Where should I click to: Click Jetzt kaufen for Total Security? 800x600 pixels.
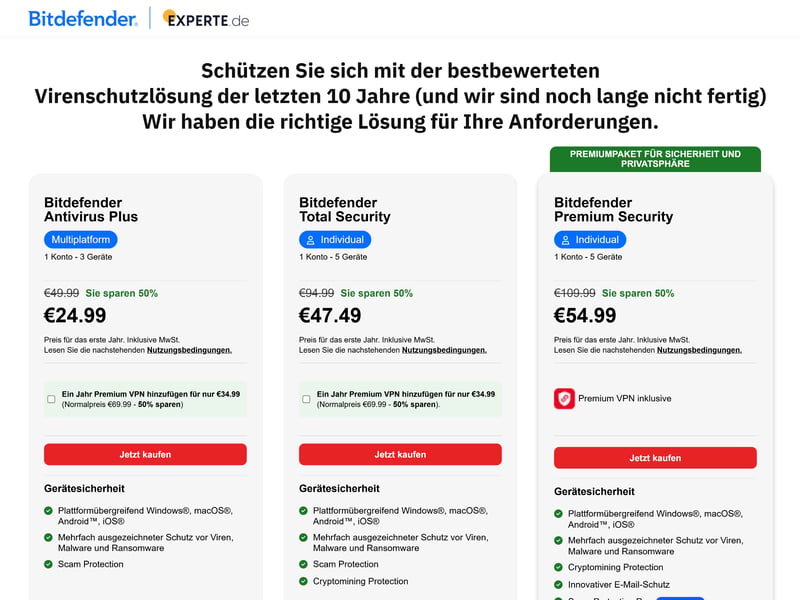[401, 454]
